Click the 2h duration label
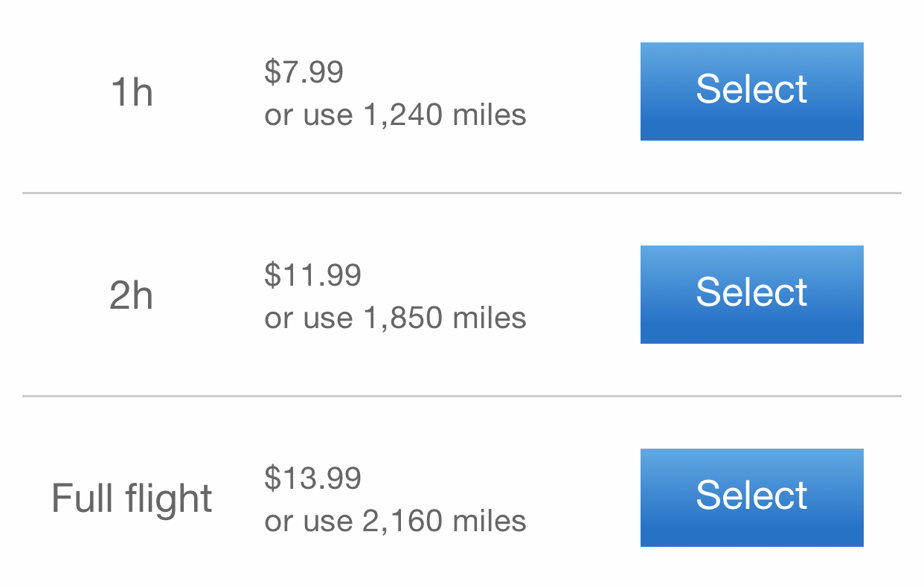The height and width of the screenshot is (587, 924). coord(132,296)
